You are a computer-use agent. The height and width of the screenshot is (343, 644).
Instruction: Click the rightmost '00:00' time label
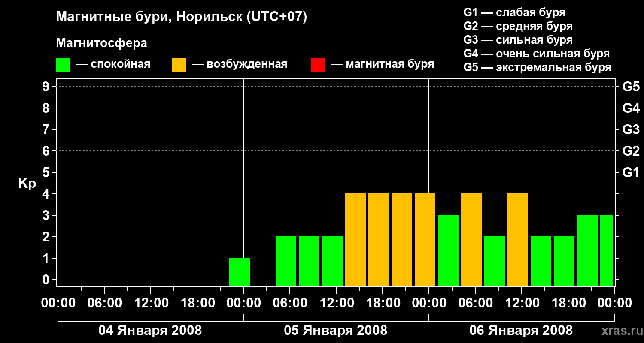pyautogui.click(x=614, y=303)
